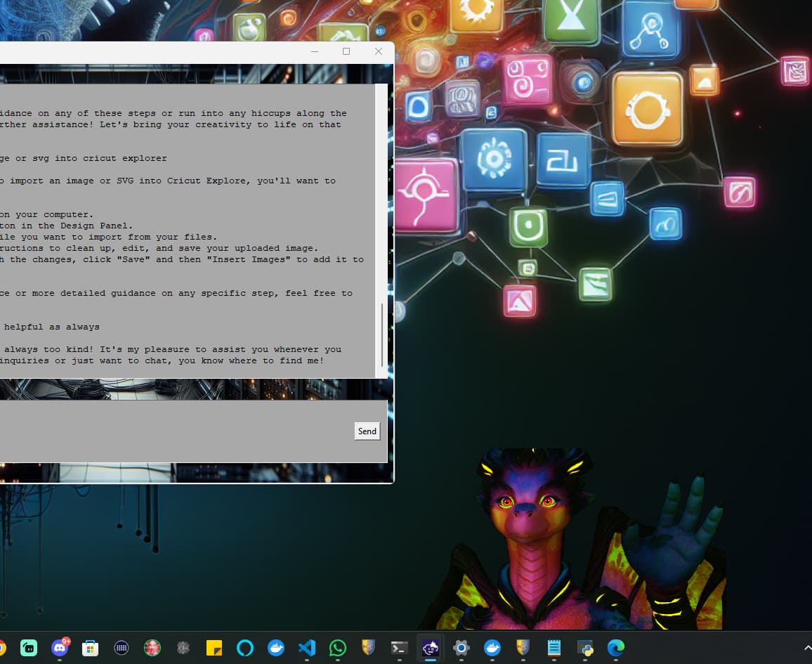This screenshot has width=812, height=664.
Task: Close the chat window
Action: 379,51
